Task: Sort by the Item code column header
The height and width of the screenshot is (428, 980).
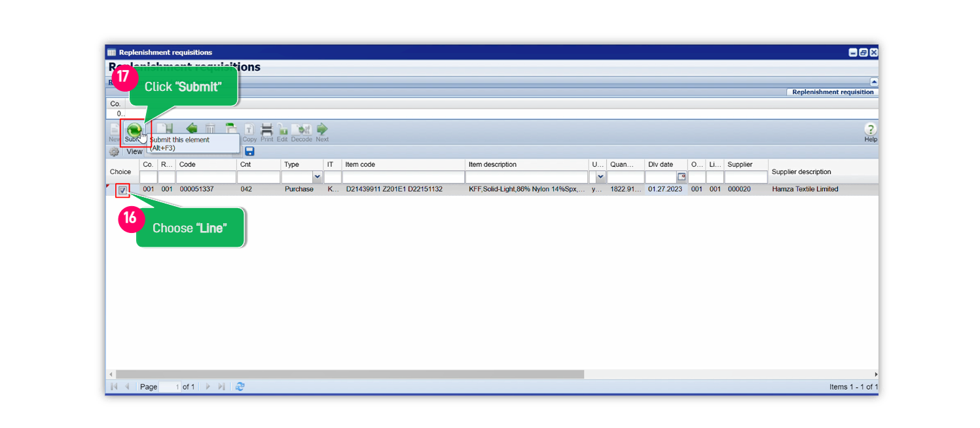Action: [x=403, y=164]
